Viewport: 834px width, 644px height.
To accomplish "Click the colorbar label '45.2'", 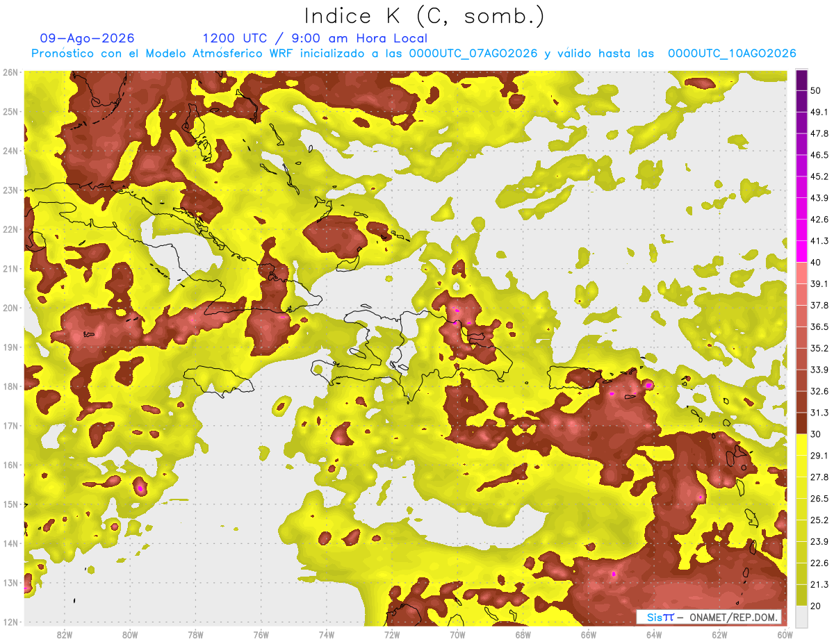I will [819, 176].
